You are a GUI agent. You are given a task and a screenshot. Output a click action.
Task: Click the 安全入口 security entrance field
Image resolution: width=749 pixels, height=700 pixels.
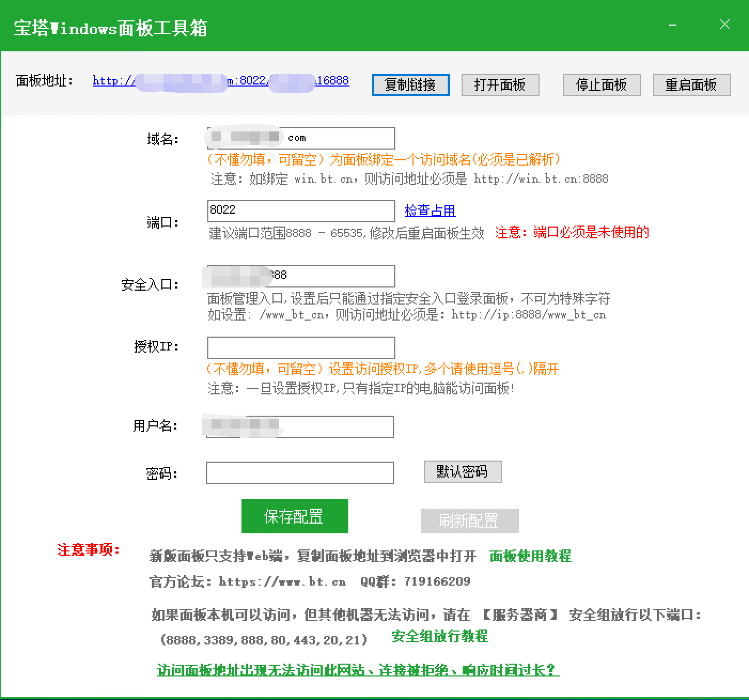[x=300, y=276]
